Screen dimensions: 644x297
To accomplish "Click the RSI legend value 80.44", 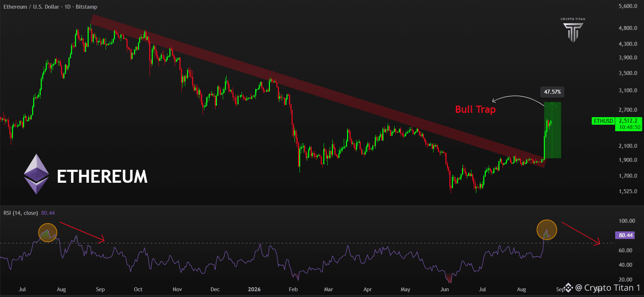I will click(x=48, y=213).
